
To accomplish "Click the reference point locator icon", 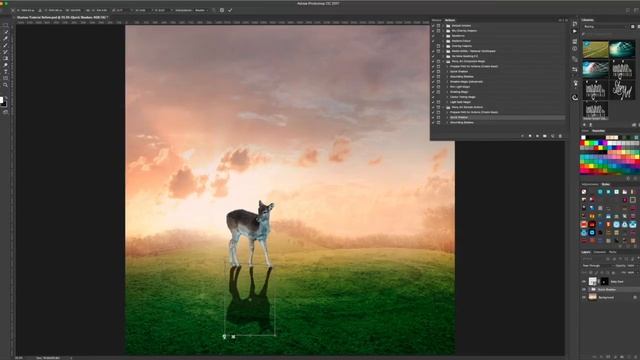I will point(13,10).
